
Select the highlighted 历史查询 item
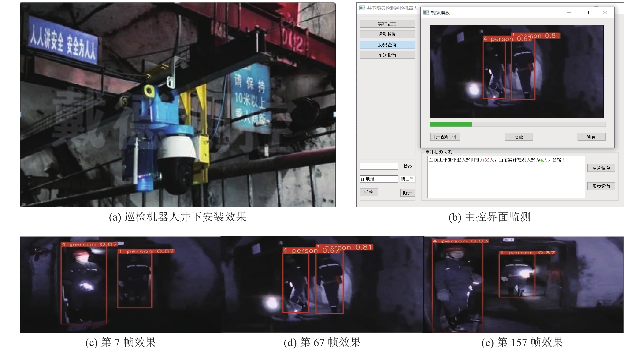click(x=387, y=45)
